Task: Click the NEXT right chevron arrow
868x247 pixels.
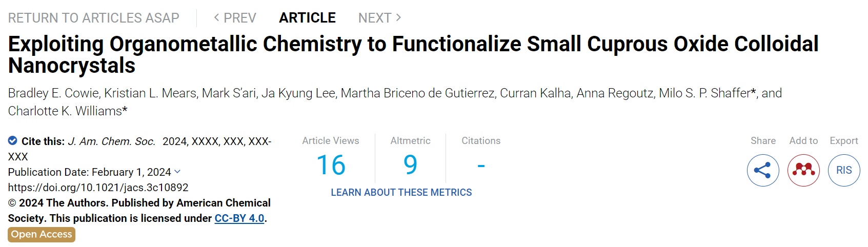Action: pyautogui.click(x=398, y=18)
